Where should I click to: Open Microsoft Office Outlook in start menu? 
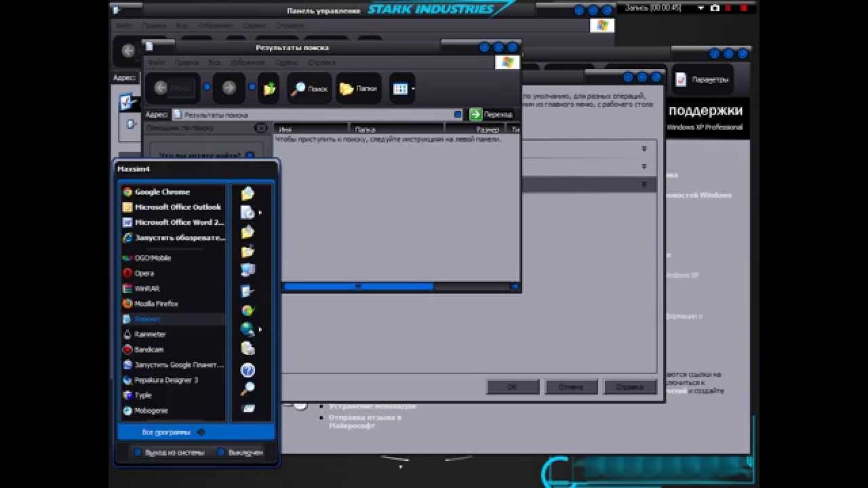pyautogui.click(x=173, y=207)
